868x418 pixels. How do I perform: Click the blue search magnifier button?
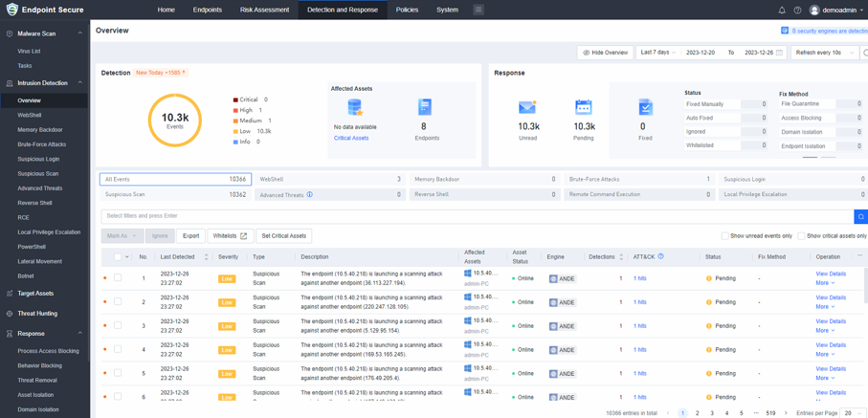(861, 216)
